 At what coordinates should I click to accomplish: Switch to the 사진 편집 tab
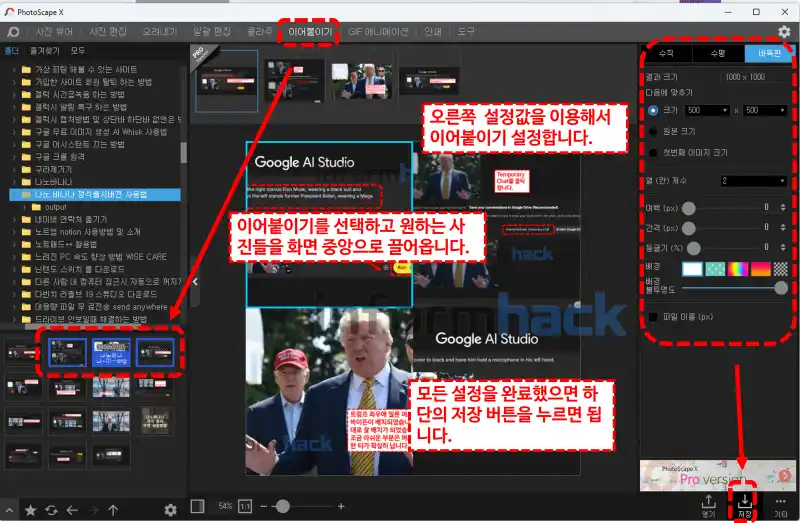pyautogui.click(x=108, y=32)
